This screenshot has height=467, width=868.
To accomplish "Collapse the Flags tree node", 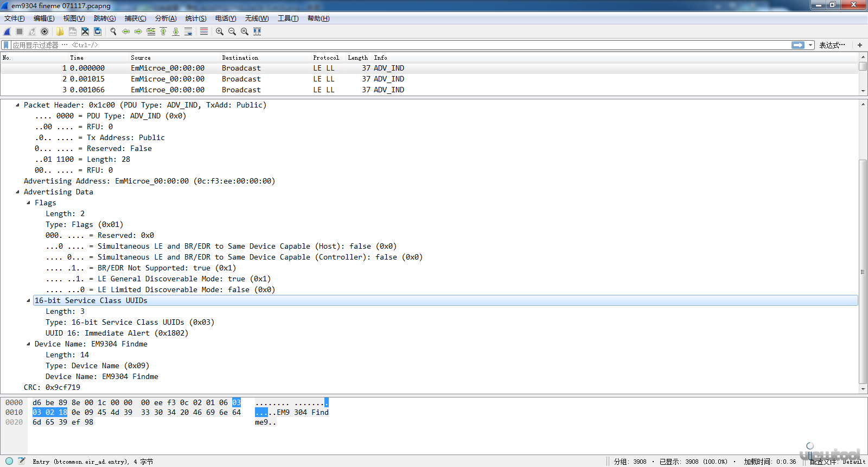I will pyautogui.click(x=28, y=203).
